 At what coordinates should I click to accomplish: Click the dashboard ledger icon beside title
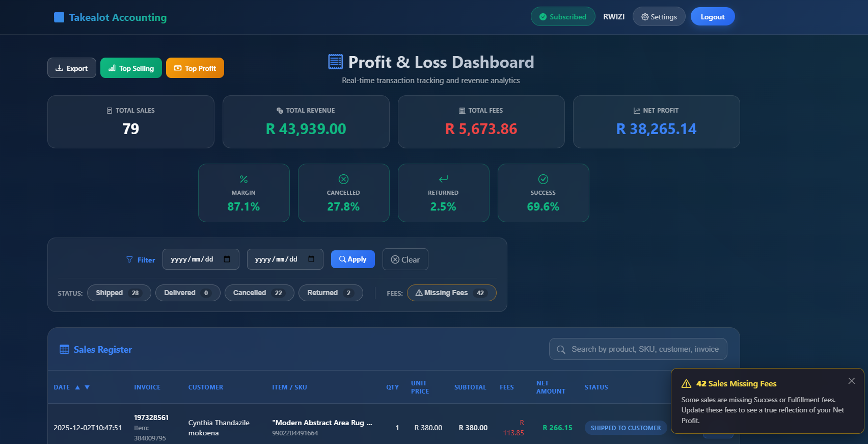click(335, 62)
